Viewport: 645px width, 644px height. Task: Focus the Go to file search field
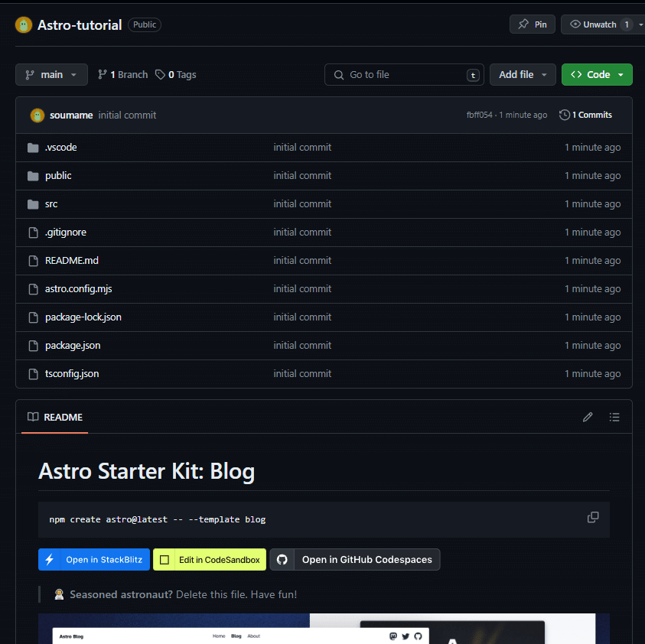point(404,75)
